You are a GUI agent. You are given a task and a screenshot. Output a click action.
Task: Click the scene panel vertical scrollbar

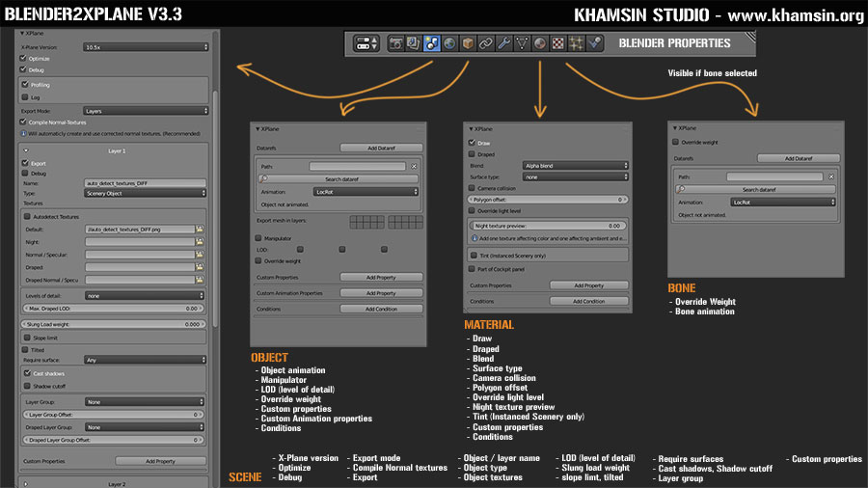point(215,207)
